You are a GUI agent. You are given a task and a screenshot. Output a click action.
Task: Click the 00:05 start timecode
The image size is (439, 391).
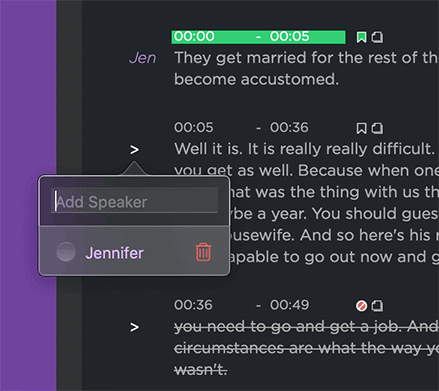pos(194,128)
